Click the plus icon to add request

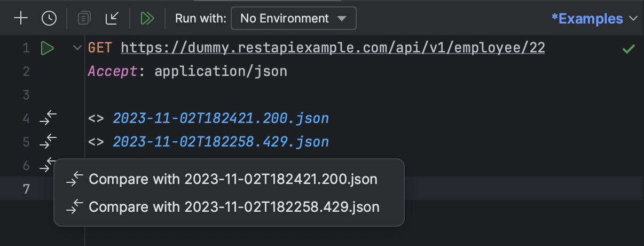click(x=20, y=19)
